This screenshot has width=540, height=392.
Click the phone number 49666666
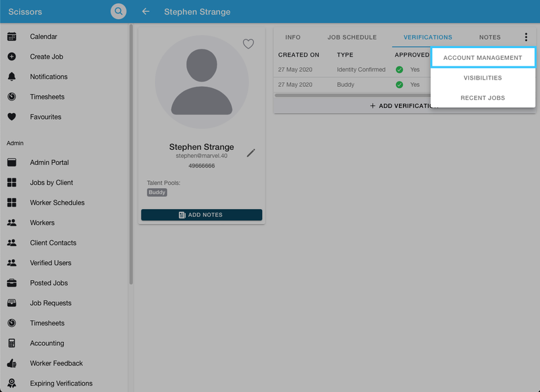[202, 166]
